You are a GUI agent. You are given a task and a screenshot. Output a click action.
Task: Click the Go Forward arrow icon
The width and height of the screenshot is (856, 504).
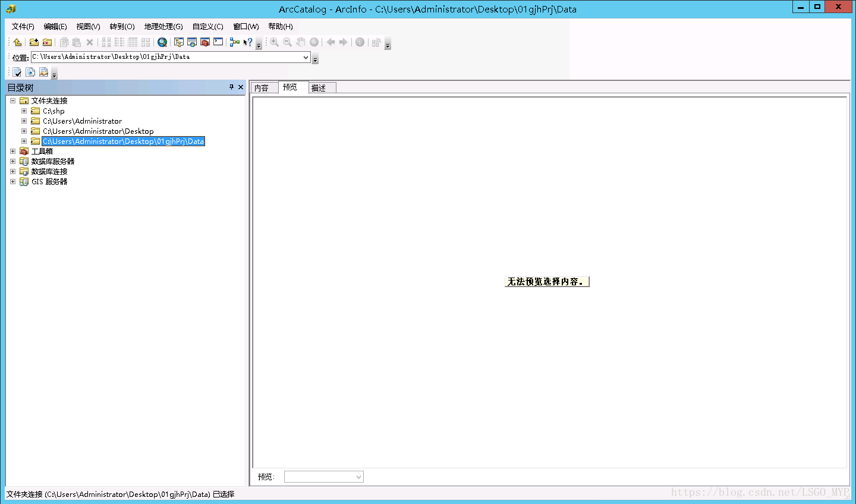point(343,42)
